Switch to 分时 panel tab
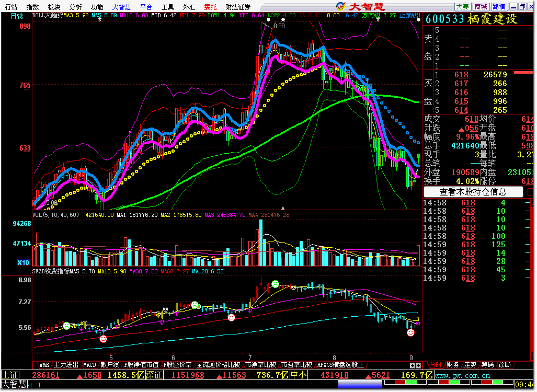The image size is (537, 392). [x=435, y=365]
